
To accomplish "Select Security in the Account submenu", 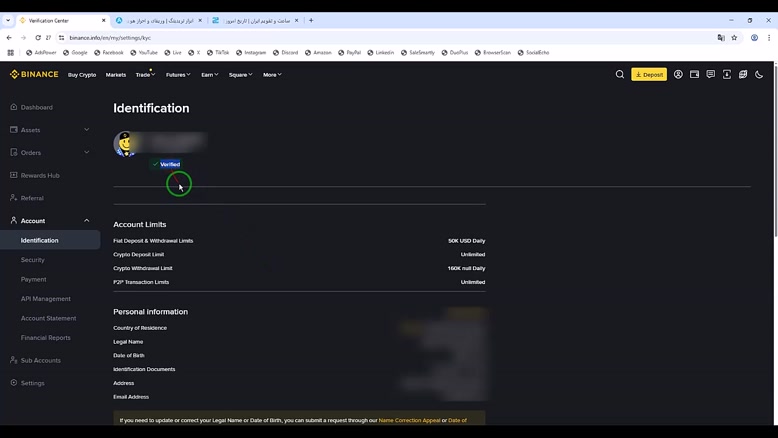I will (33, 260).
